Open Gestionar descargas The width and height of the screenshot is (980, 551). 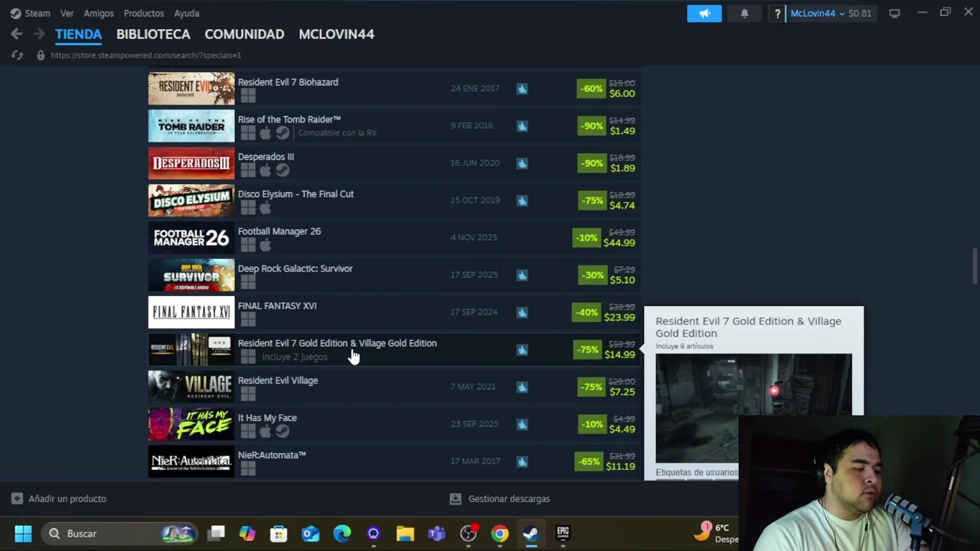pos(500,499)
